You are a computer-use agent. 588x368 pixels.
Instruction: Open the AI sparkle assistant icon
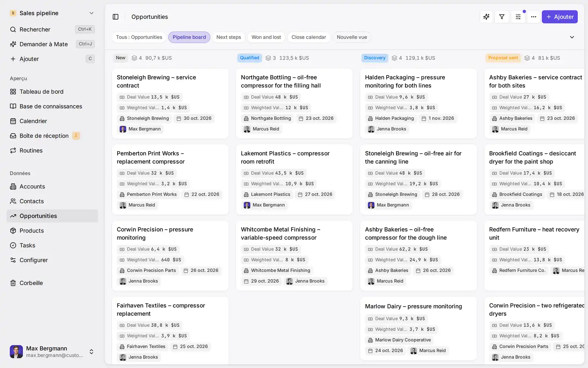[x=486, y=17]
